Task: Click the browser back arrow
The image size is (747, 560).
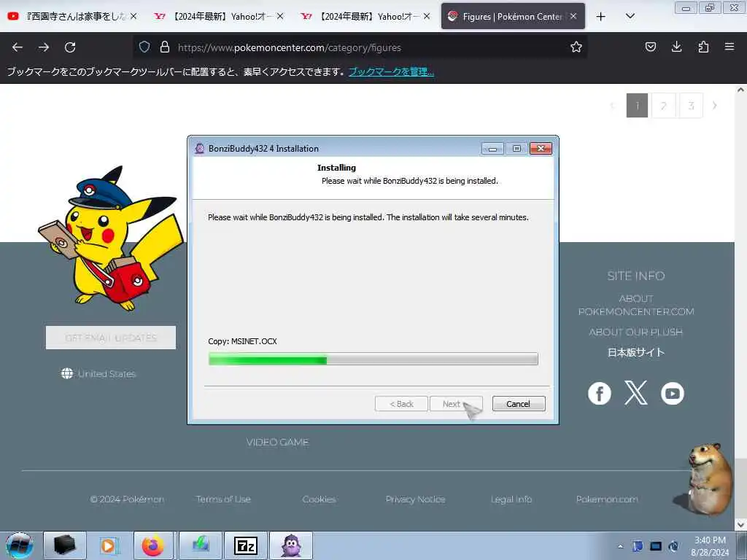Action: [x=18, y=47]
